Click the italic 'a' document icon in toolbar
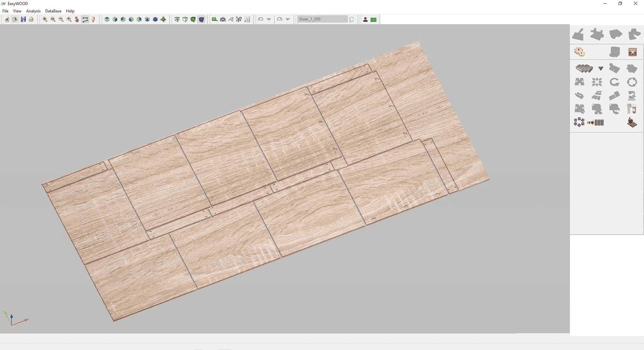Viewport: 644px width, 350px height. tap(7, 19)
